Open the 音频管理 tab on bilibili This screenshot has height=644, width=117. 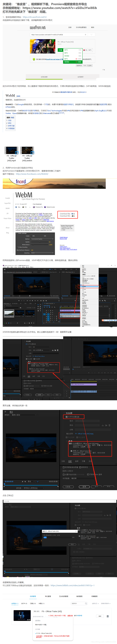point(79,596)
